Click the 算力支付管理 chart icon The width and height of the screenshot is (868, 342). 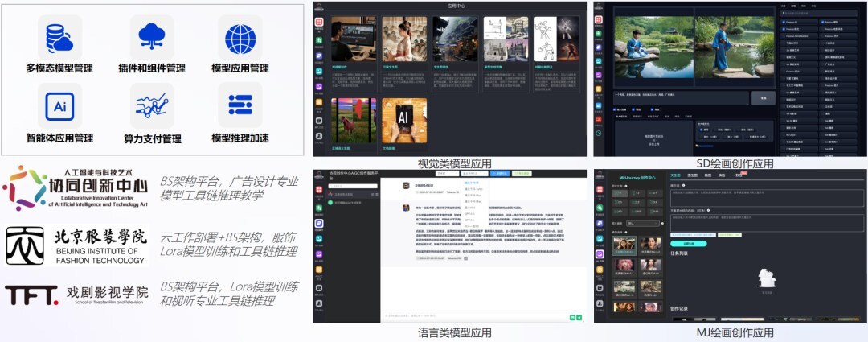point(151,105)
